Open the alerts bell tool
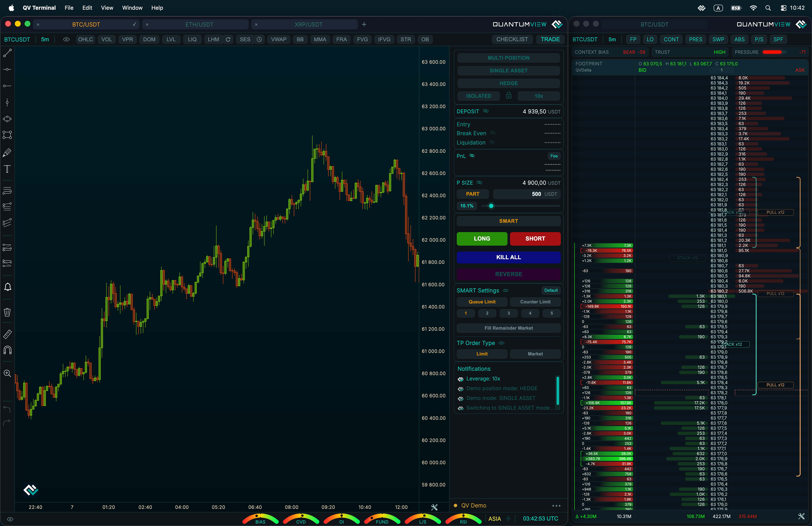Screen dimensions: 812x526 tap(7, 287)
